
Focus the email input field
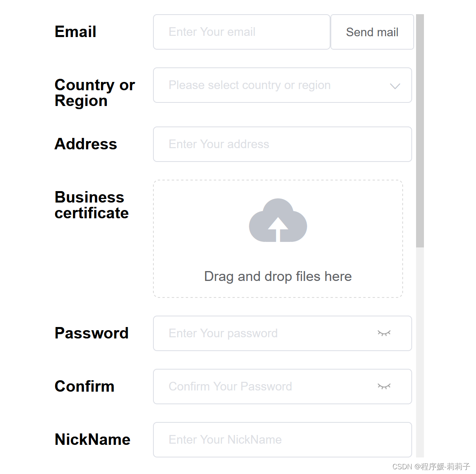(x=241, y=32)
